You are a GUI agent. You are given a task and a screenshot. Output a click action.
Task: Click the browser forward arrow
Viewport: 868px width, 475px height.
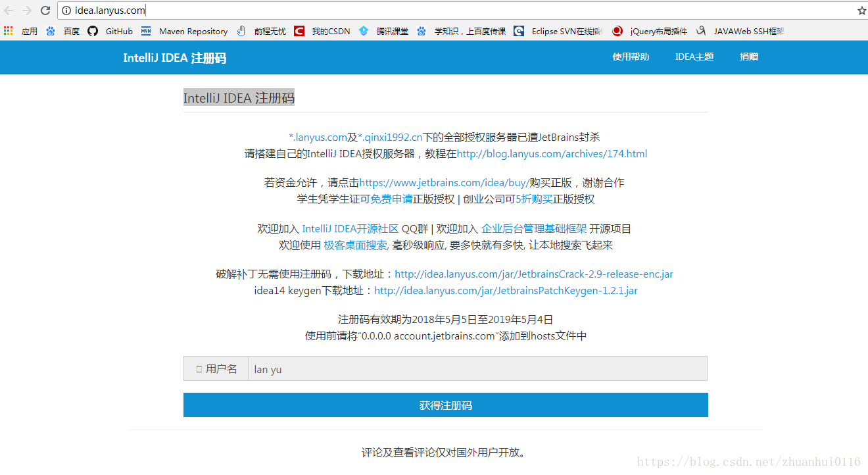pos(27,11)
